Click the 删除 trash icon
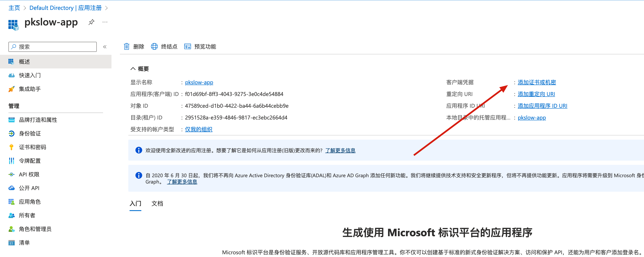Screen dimensions: 644x257 (x=126, y=46)
